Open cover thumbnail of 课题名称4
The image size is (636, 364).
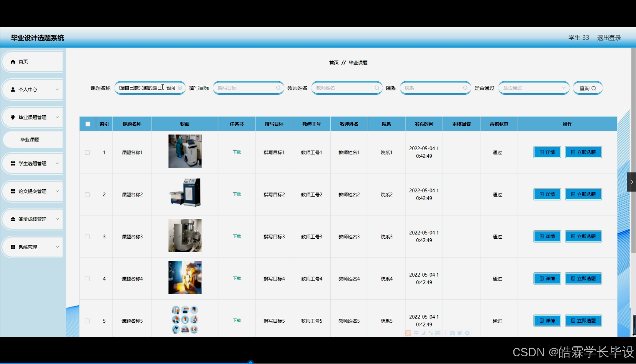tap(185, 277)
